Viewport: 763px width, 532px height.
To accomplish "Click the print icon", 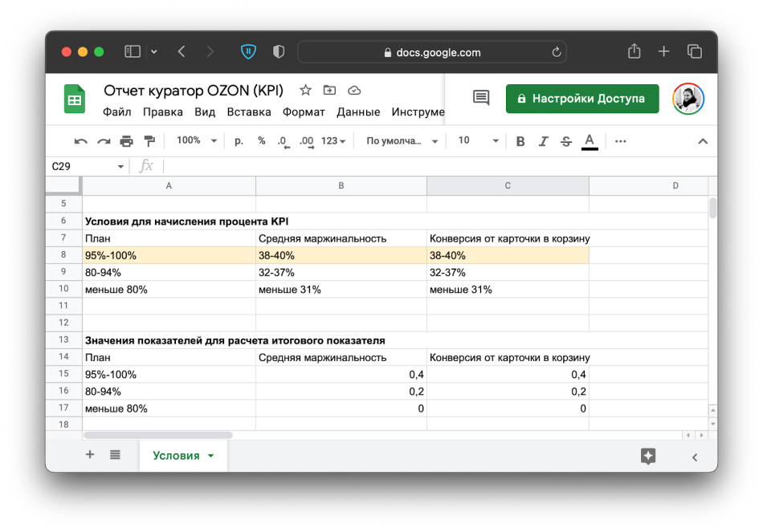I will tap(126, 141).
